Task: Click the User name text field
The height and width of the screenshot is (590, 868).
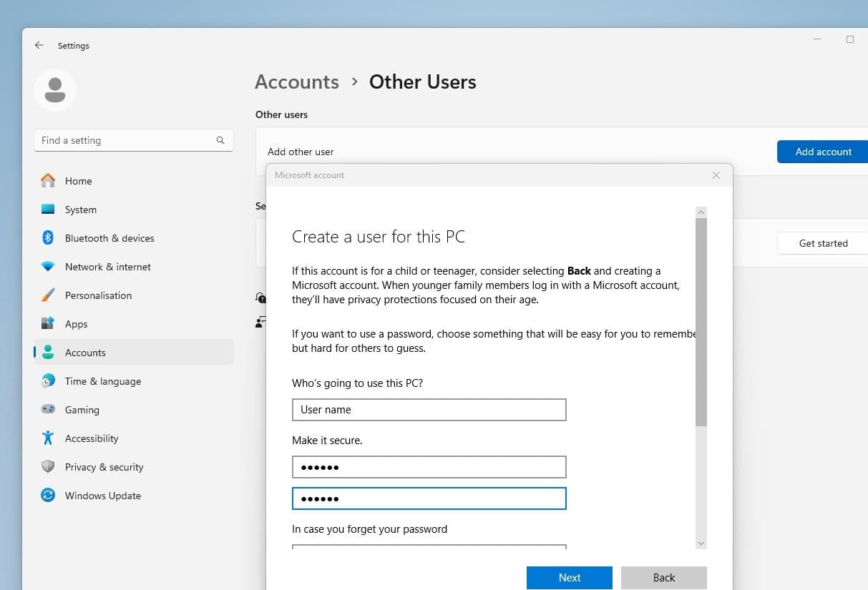Action: 429,410
